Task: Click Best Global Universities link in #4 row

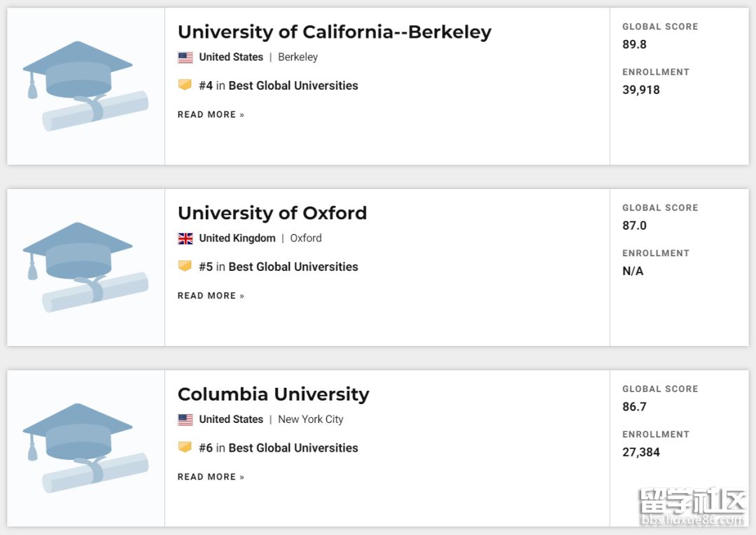Action: [x=293, y=85]
